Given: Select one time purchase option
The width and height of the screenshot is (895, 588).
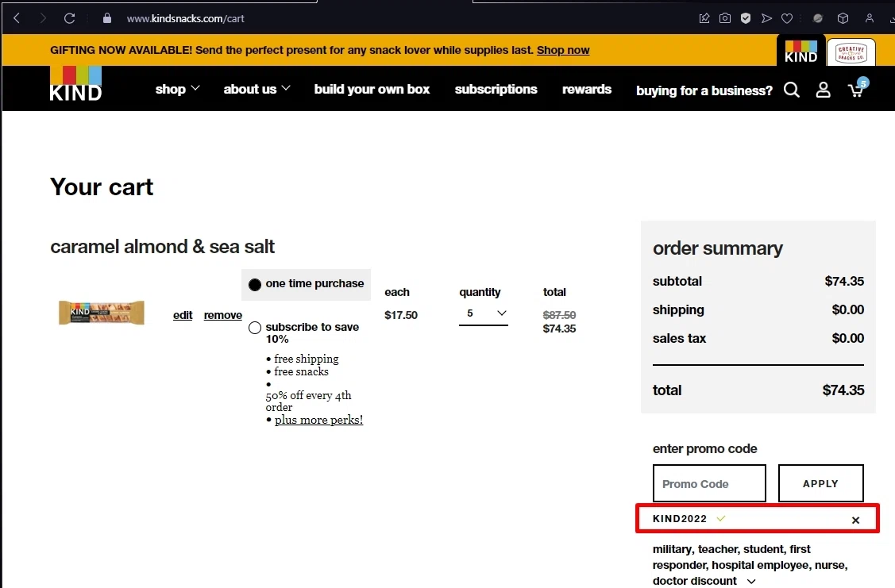Looking at the screenshot, I should [x=255, y=284].
